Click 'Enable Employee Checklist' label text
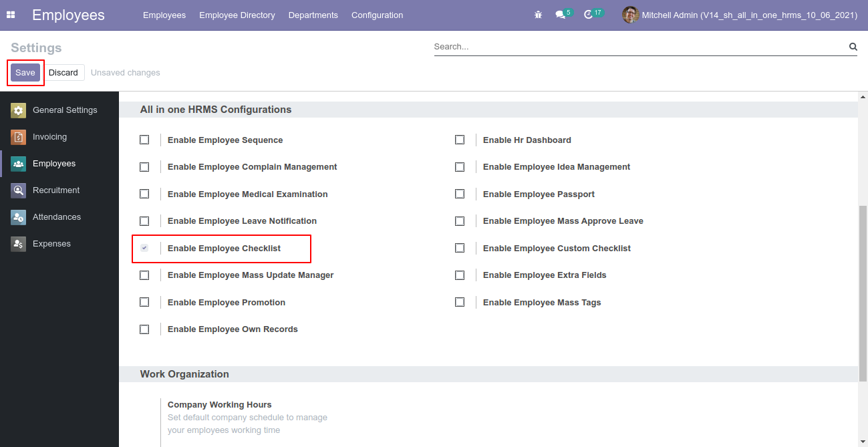The image size is (868, 447). [224, 249]
